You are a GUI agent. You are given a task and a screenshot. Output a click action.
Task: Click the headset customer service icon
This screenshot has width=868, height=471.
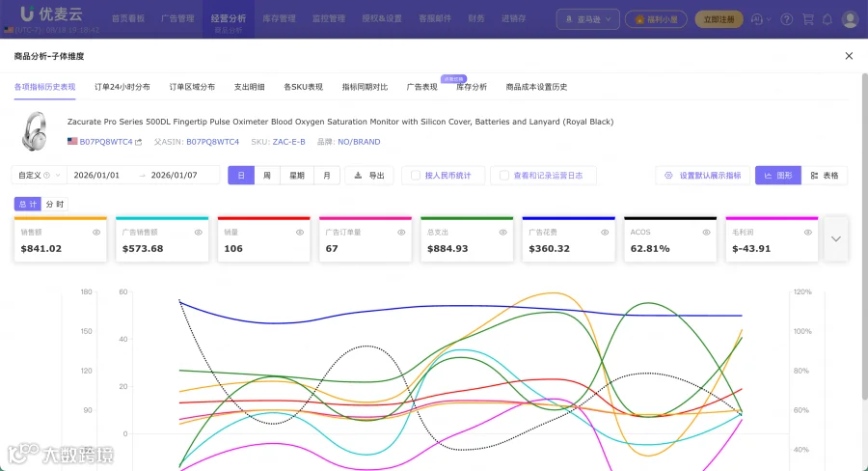click(757, 19)
